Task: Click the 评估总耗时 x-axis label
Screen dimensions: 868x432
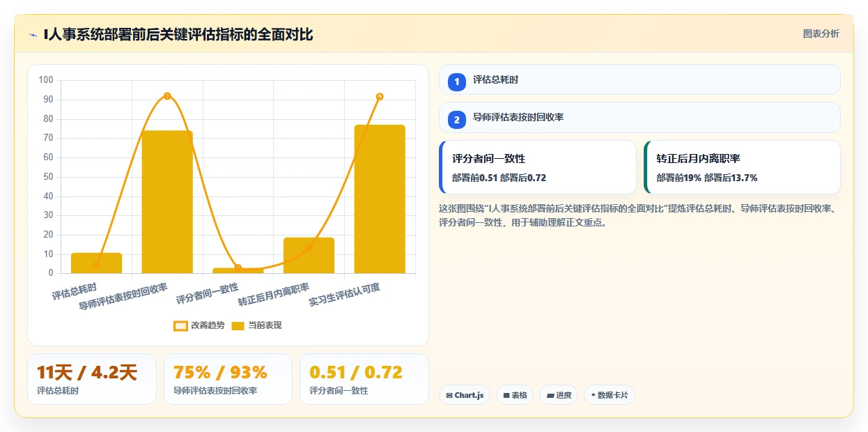Action: [74, 291]
